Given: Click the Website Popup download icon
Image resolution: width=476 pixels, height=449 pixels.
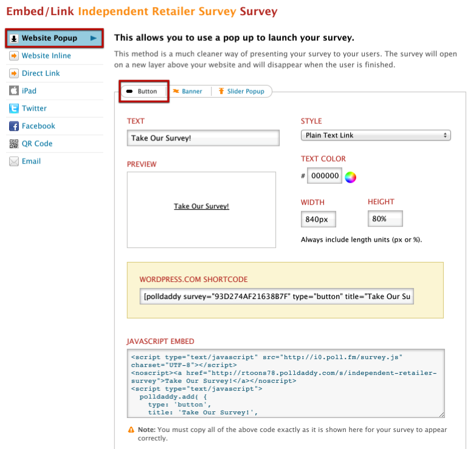Looking at the screenshot, I should point(14,38).
